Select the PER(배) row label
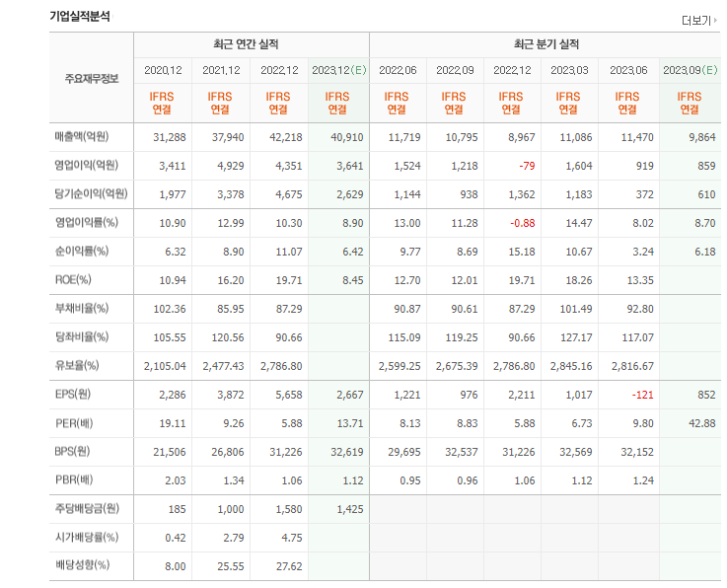The image size is (727, 588). (x=74, y=423)
